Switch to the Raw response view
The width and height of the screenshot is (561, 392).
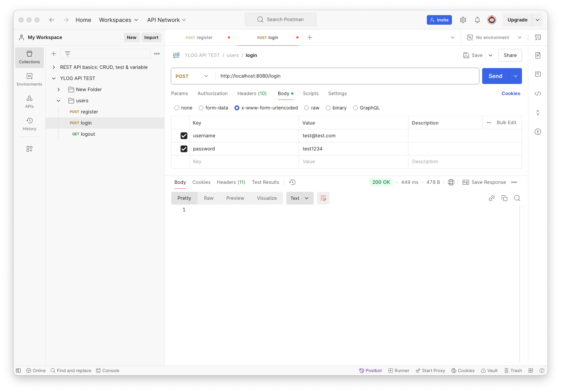click(209, 198)
